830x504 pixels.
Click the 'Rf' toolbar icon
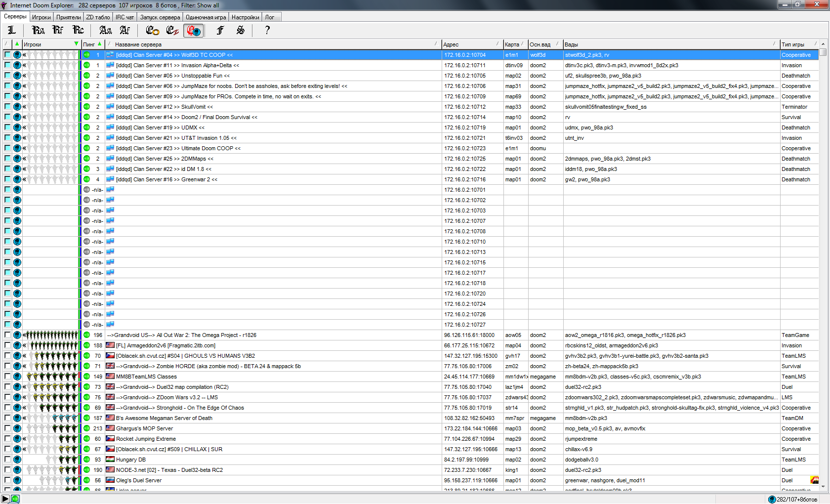[x=58, y=31]
